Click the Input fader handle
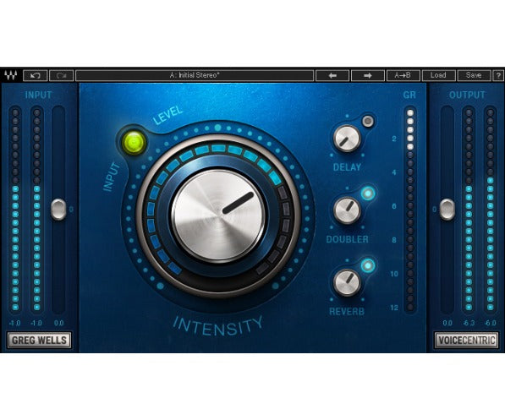Screen dimensions: 505x420 [58, 210]
